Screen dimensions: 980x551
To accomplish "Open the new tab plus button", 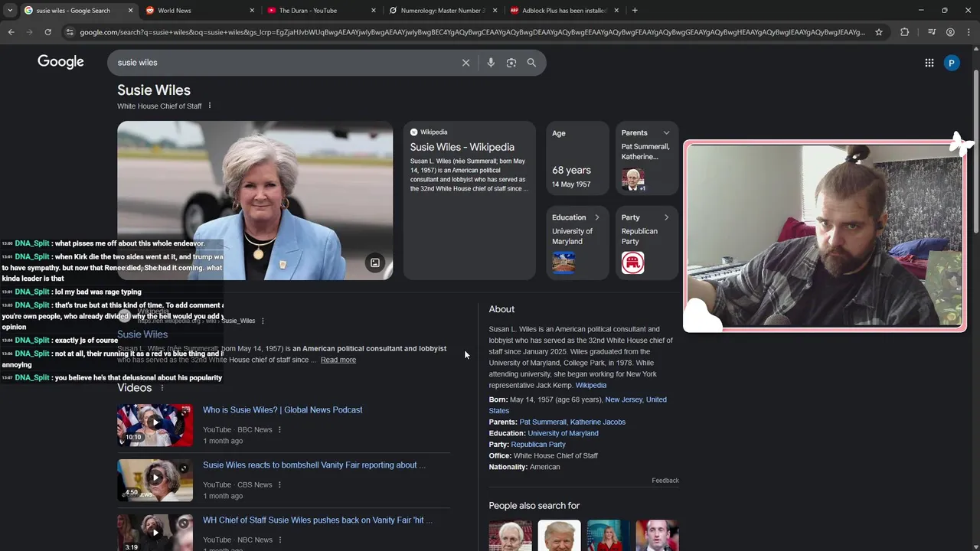I will (x=635, y=11).
